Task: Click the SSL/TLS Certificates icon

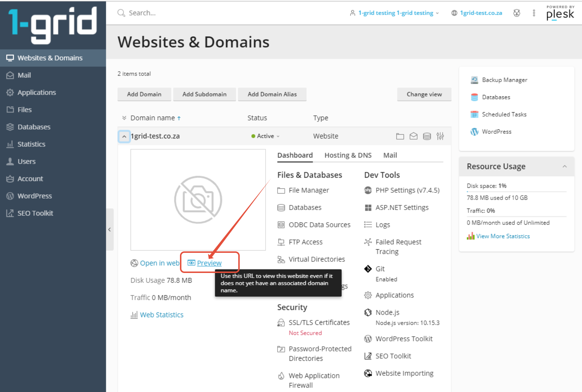Action: (x=281, y=323)
